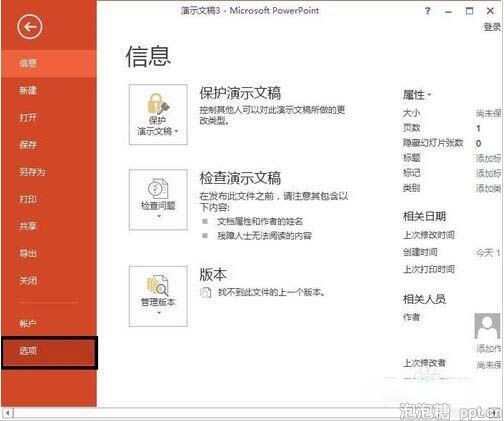
Task: Open 帐户 settings entry
Action: click(49, 323)
